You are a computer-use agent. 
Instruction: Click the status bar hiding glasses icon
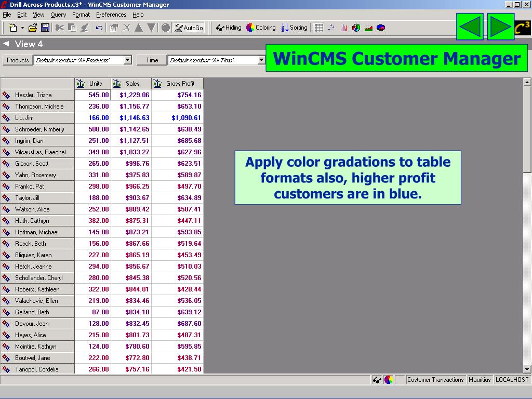click(377, 380)
